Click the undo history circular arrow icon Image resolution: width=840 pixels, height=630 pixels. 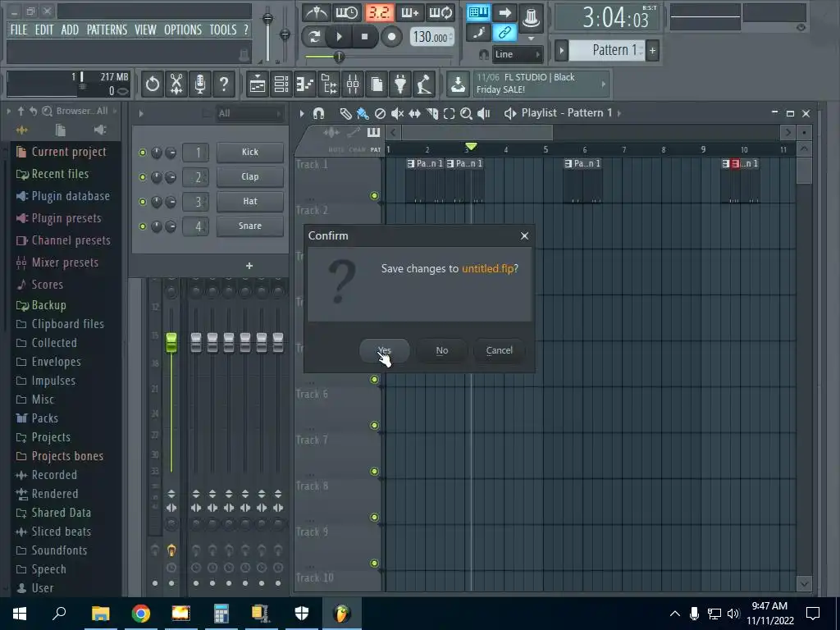[x=153, y=84]
